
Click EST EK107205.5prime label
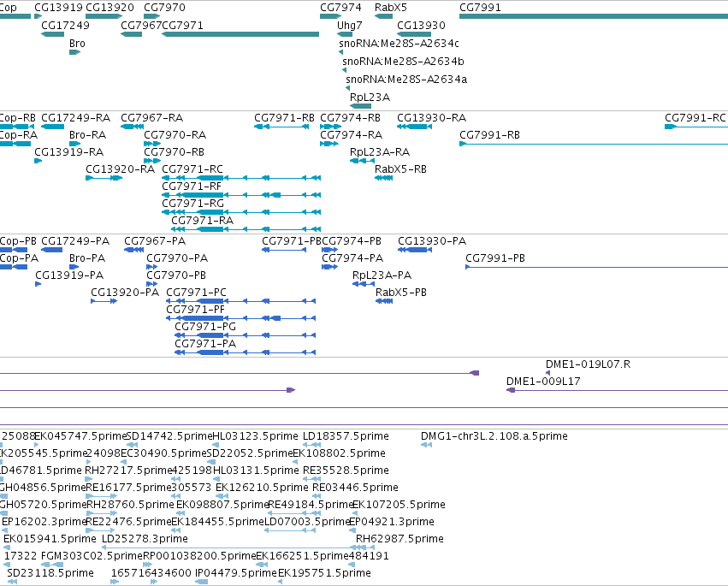[x=399, y=504]
